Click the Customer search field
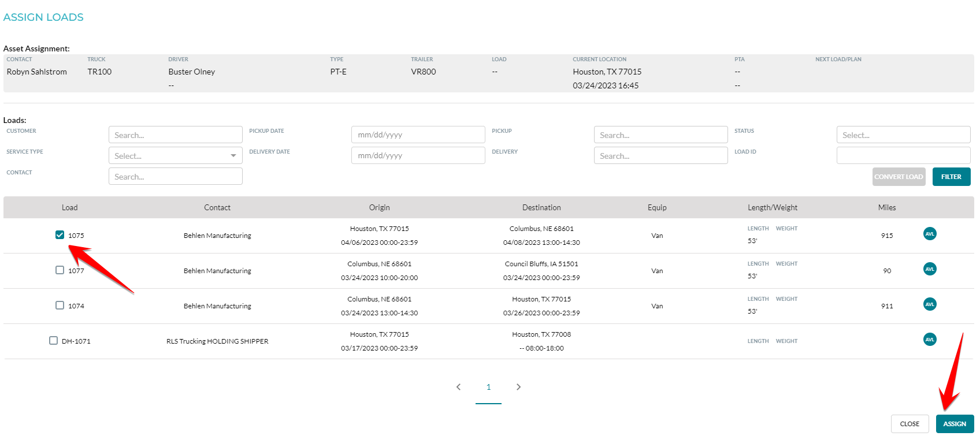This screenshot has width=980, height=436. tap(175, 135)
